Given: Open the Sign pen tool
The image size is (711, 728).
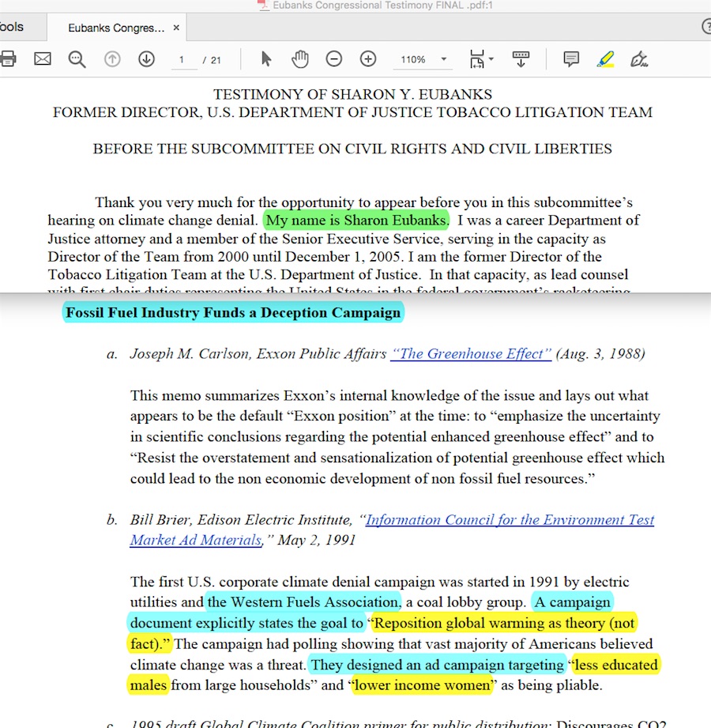Looking at the screenshot, I should (640, 59).
